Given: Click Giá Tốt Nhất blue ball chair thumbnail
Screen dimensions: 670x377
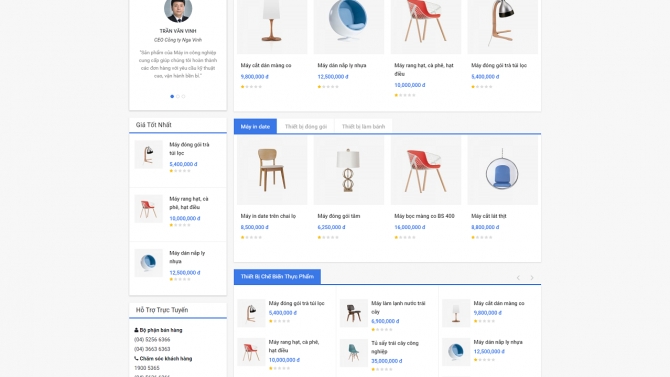Looking at the screenshot, I should [148, 263].
